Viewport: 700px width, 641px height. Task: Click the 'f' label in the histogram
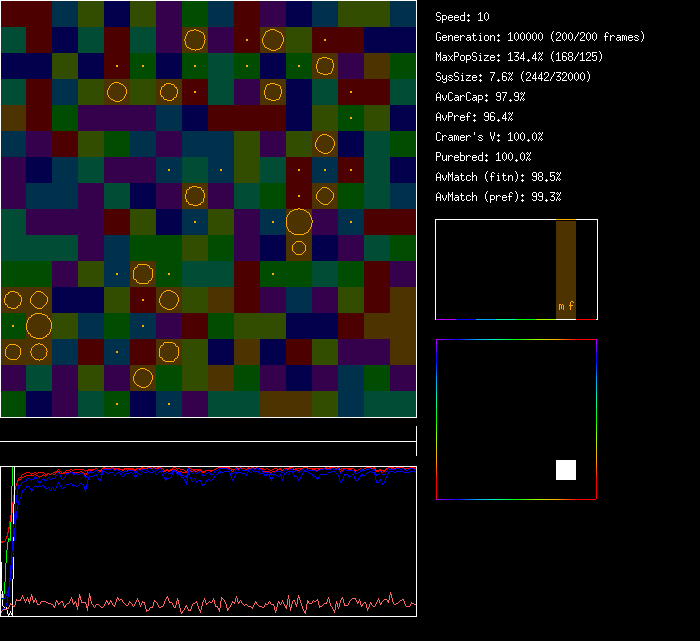(x=571, y=306)
